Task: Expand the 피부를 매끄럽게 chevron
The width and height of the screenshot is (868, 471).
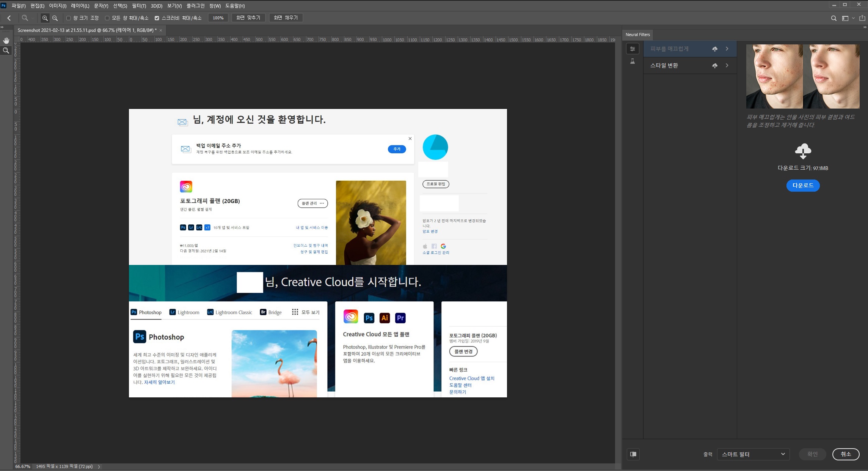Action: pos(727,49)
